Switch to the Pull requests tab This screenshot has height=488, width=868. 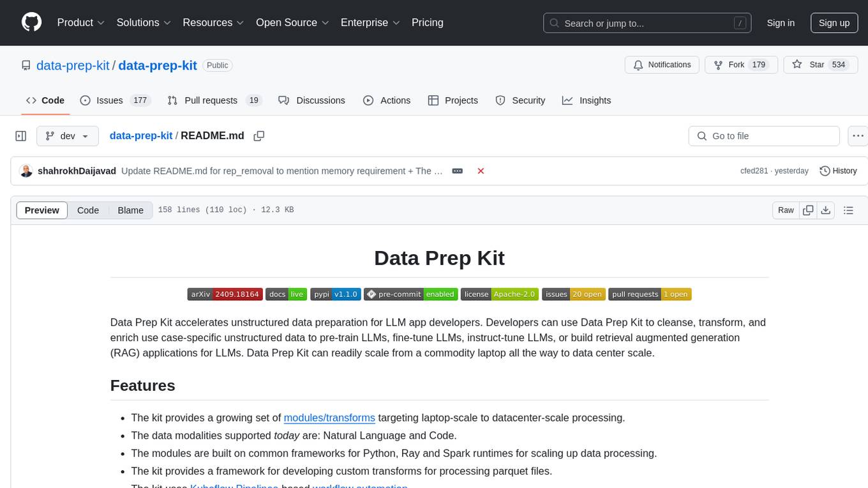coord(214,100)
